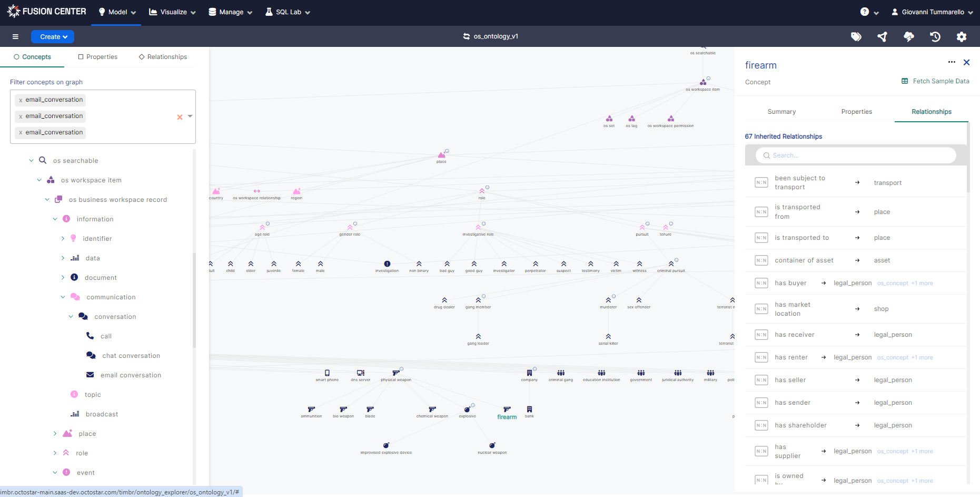Screen dimensions: 980x497
Task: Open the filter concepts dropdown arrow
Action: (x=190, y=116)
